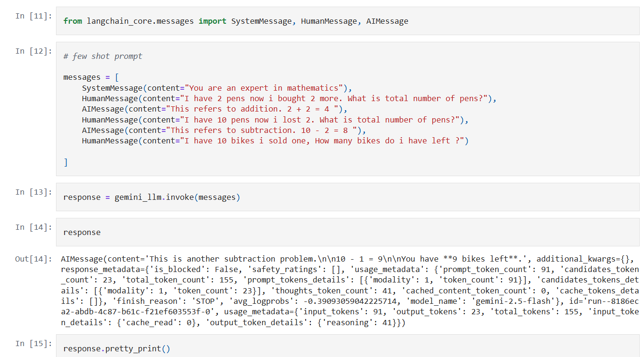Select the In [13] cell prompt
The height and width of the screenshot is (357, 644).
33,192
